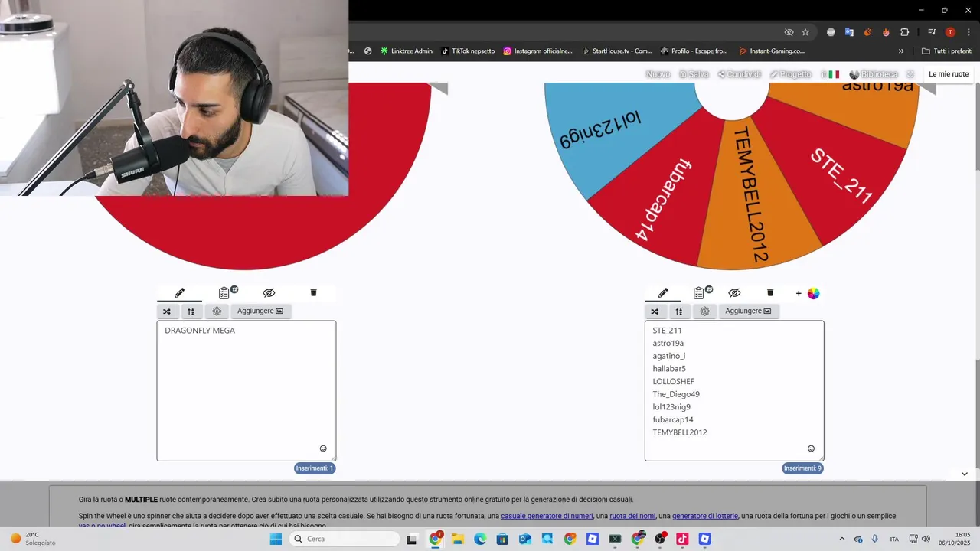The width and height of the screenshot is (980, 551).
Task: Sort the entries of the left wheel
Action: (191, 311)
